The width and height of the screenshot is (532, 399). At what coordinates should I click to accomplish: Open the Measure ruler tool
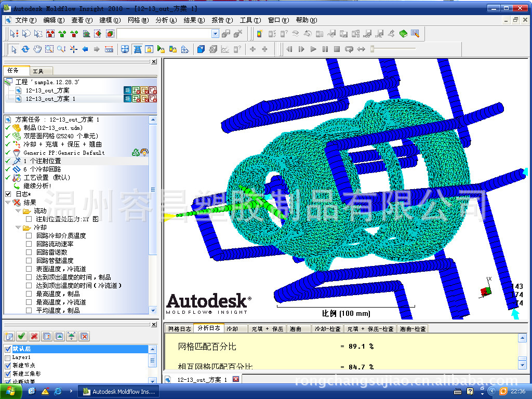(109, 49)
